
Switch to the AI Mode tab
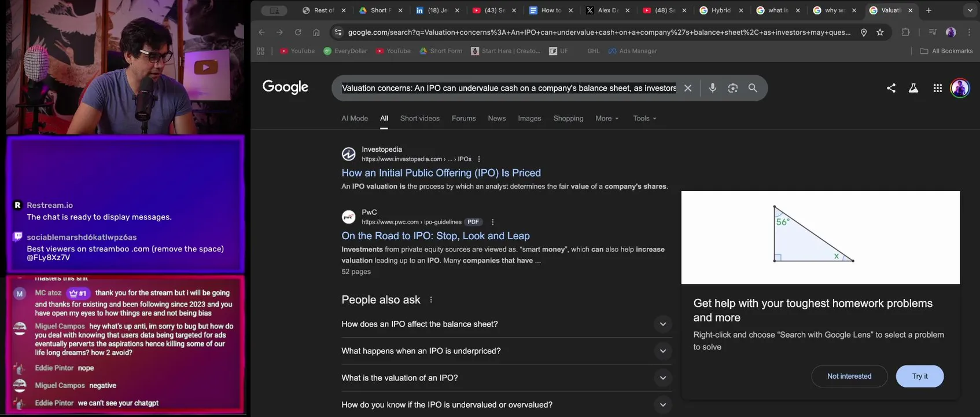(355, 119)
